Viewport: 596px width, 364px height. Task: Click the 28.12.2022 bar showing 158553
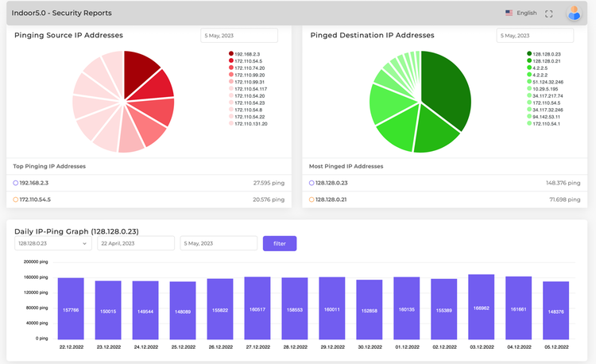coord(295,308)
